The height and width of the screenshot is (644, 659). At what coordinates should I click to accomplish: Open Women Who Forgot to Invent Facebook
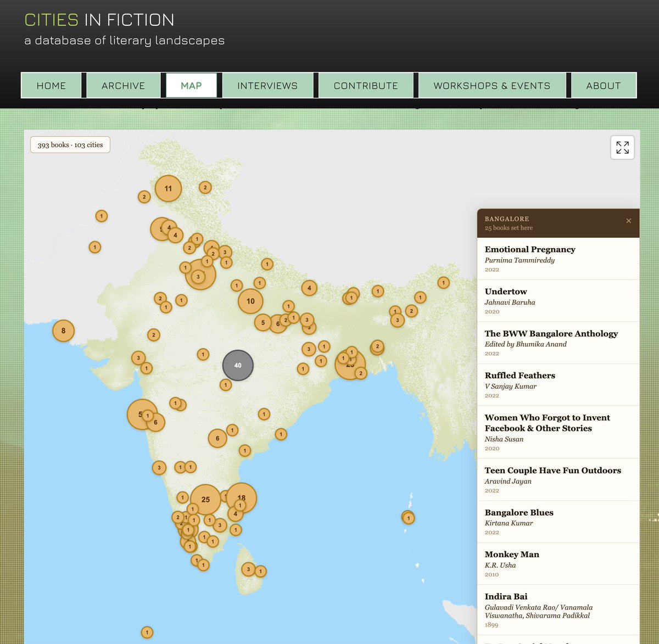[x=558, y=432]
